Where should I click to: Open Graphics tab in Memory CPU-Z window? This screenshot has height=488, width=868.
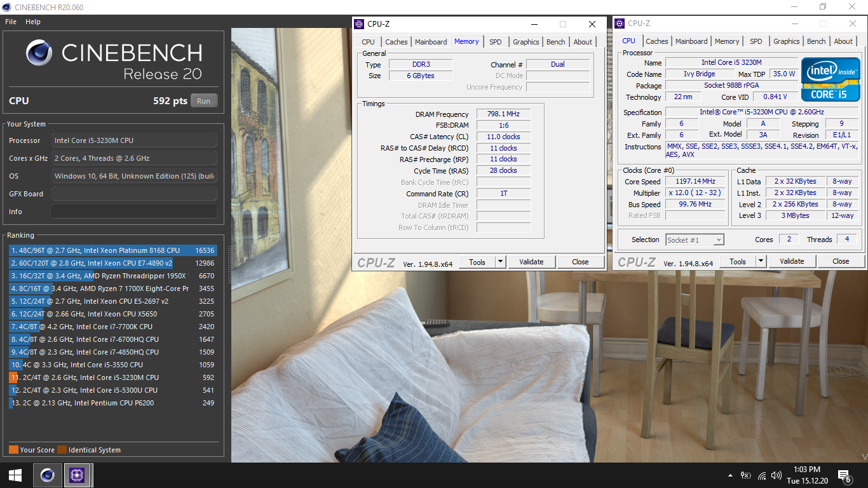point(526,42)
